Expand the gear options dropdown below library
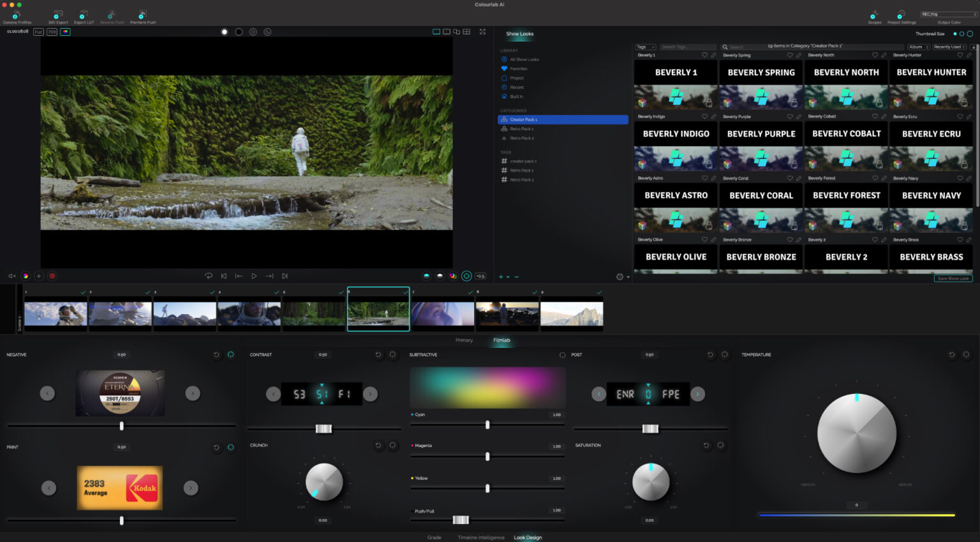980x542 pixels. [x=623, y=276]
